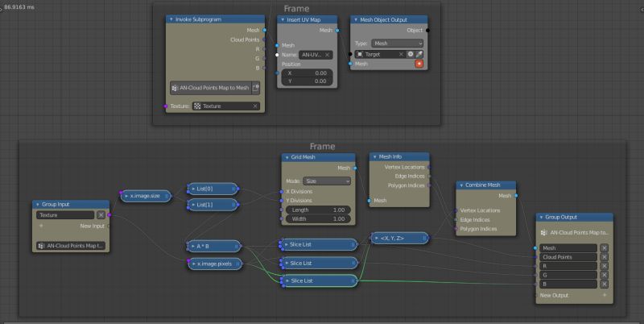This screenshot has width=644, height=324.
Task: Click Mesh output socket of Grid Mesh
Action: [x=355, y=168]
